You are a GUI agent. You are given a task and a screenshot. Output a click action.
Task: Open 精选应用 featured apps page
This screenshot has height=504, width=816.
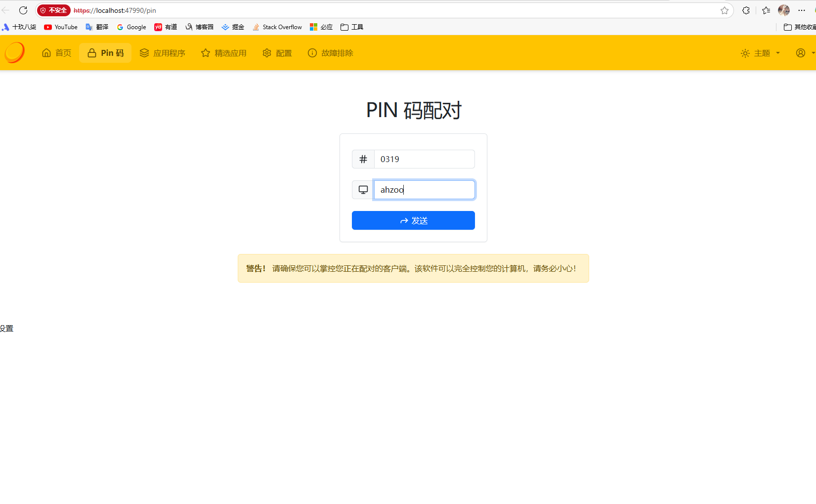click(224, 53)
